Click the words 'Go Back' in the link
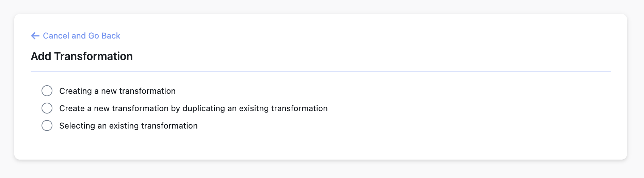This screenshot has width=644, height=178. click(104, 36)
